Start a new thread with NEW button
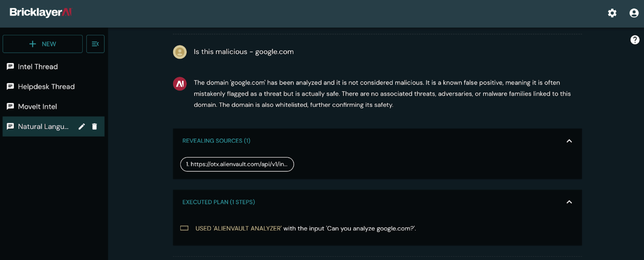644x260 pixels. tap(42, 44)
